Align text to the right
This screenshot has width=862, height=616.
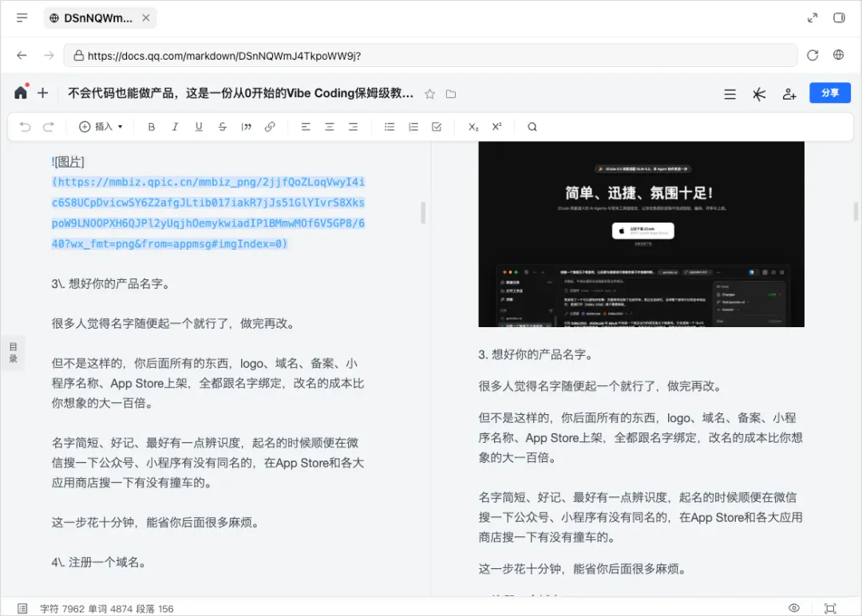pyautogui.click(x=353, y=127)
